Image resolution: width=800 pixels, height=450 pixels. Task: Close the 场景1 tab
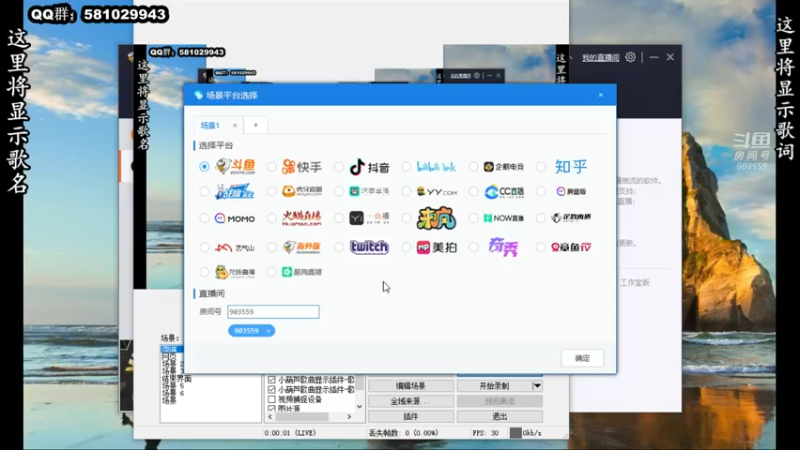click(x=235, y=126)
